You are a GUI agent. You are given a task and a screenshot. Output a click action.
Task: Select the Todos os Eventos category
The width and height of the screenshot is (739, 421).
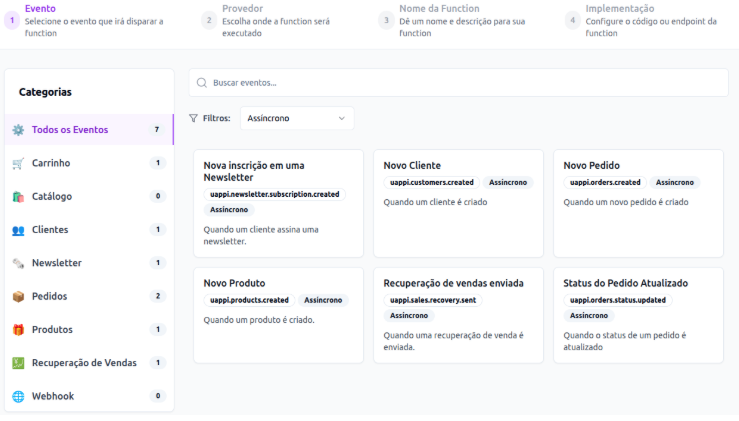(x=89, y=130)
